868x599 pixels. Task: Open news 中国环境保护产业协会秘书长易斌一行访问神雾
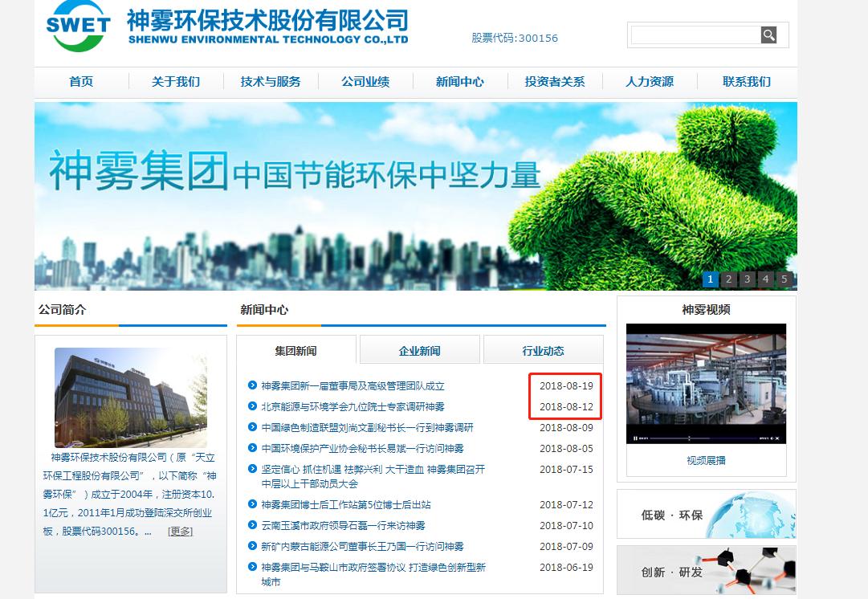(x=363, y=449)
